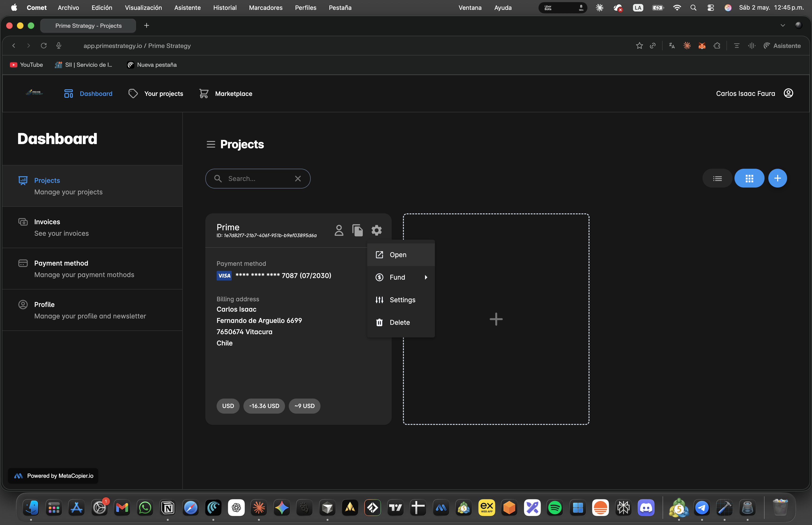Image resolution: width=812 pixels, height=525 pixels.
Task: Open the SII Servicio bookmark
Action: (83, 65)
